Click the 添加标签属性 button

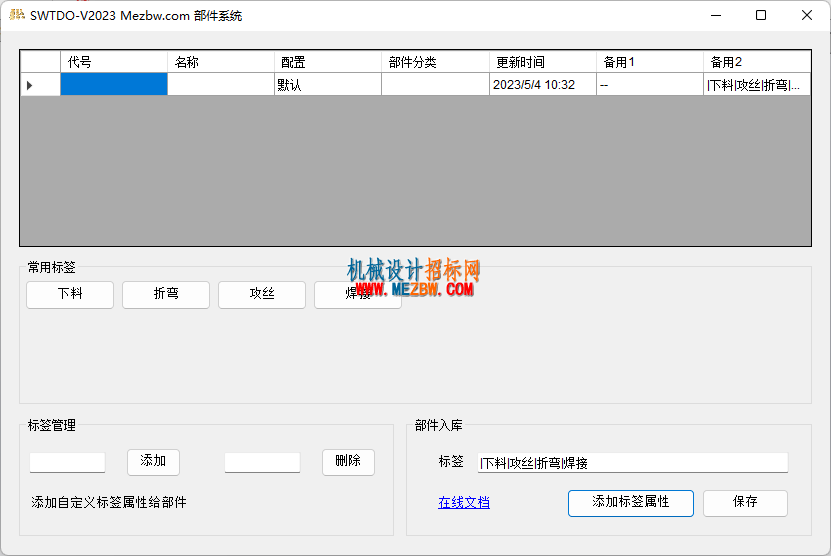click(x=631, y=503)
